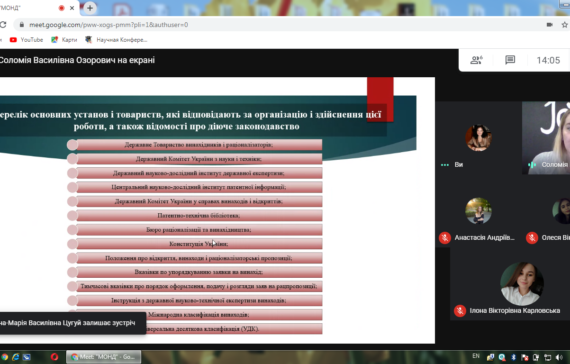Click the EN language indicator in tray

coord(476,356)
